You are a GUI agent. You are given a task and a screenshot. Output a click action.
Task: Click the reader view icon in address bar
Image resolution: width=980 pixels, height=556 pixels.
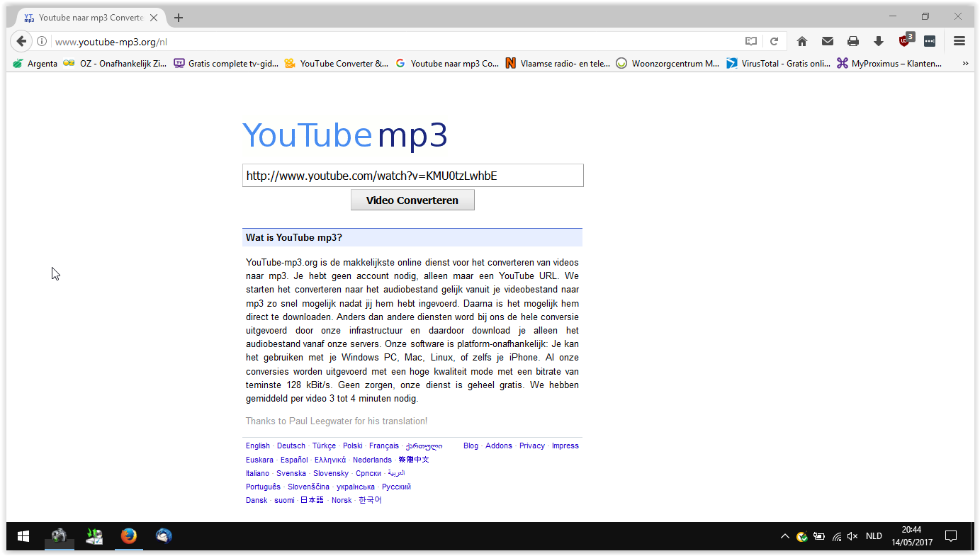751,42
